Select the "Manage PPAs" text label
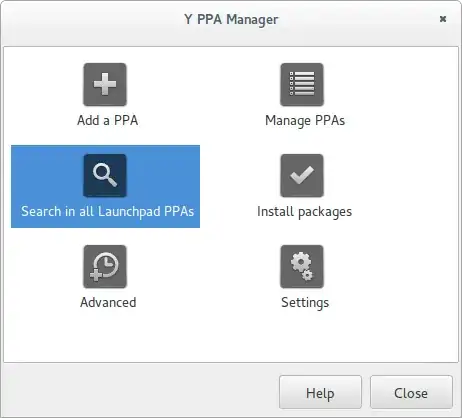This screenshot has width=462, height=418. point(305,121)
